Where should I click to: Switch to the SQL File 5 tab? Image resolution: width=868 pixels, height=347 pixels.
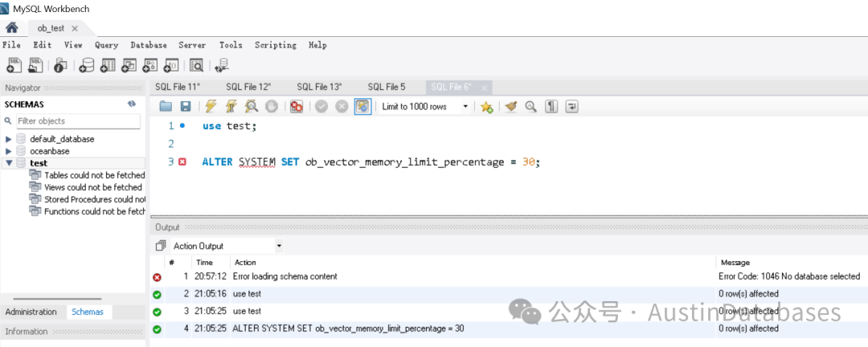(x=387, y=87)
